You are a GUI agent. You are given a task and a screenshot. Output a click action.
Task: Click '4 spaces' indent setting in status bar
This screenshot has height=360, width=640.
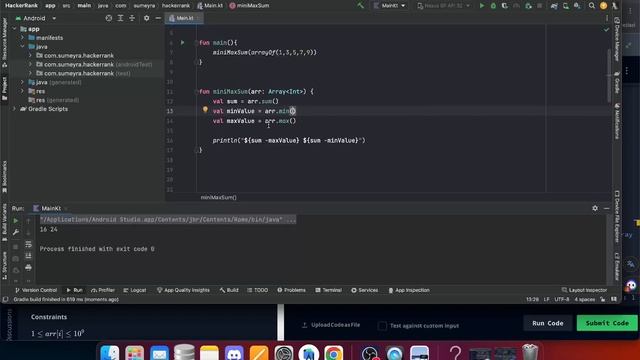point(584,299)
